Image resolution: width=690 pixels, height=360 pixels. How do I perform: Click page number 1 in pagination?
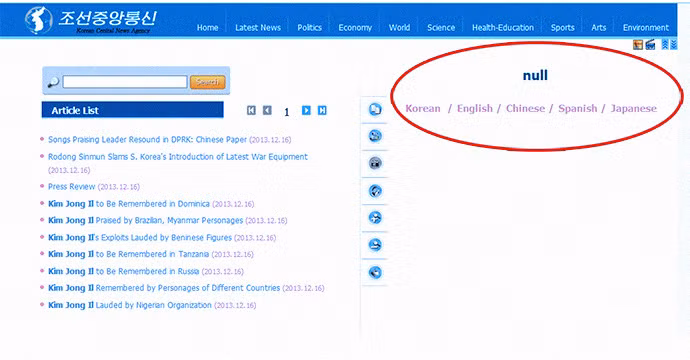(x=286, y=112)
